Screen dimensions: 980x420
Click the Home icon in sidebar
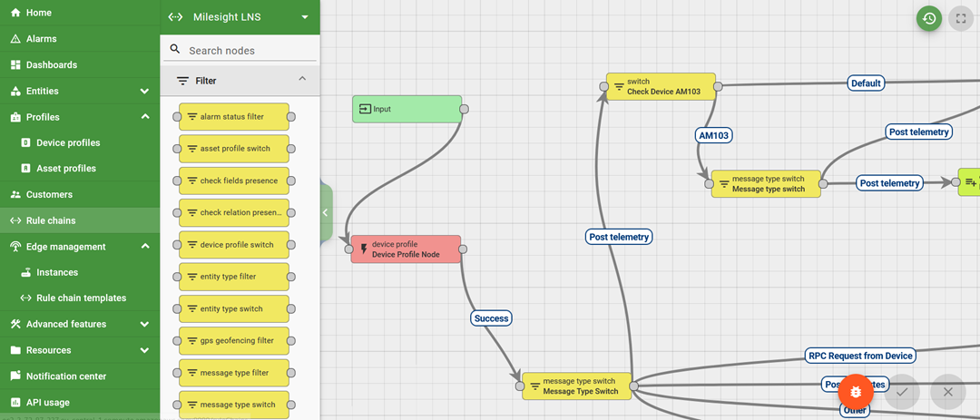click(15, 13)
